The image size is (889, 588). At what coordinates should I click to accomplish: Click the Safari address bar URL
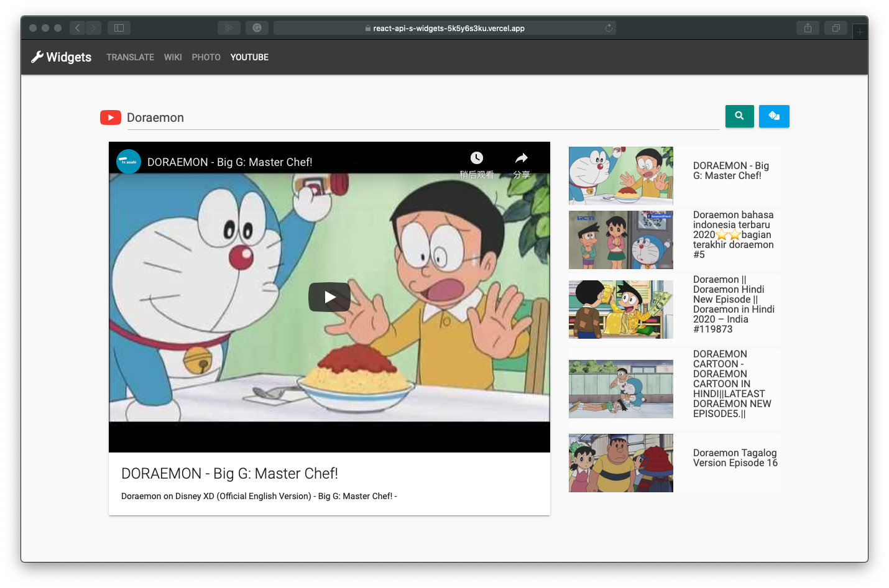tap(444, 28)
